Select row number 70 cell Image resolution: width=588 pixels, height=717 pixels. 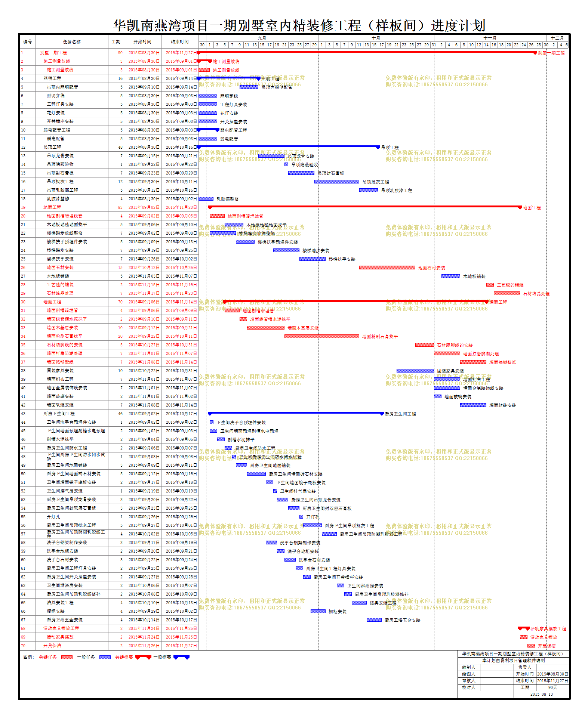tap(27, 646)
